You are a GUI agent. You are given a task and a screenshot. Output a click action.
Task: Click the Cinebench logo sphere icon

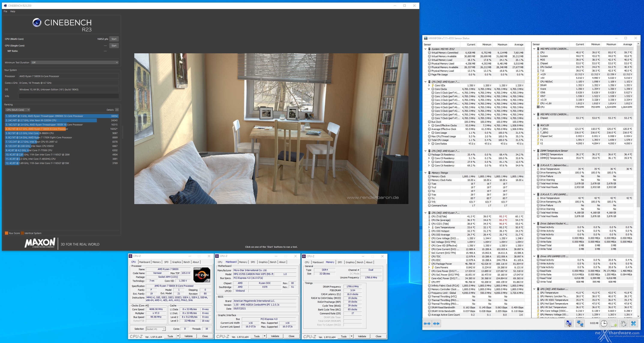tap(37, 23)
